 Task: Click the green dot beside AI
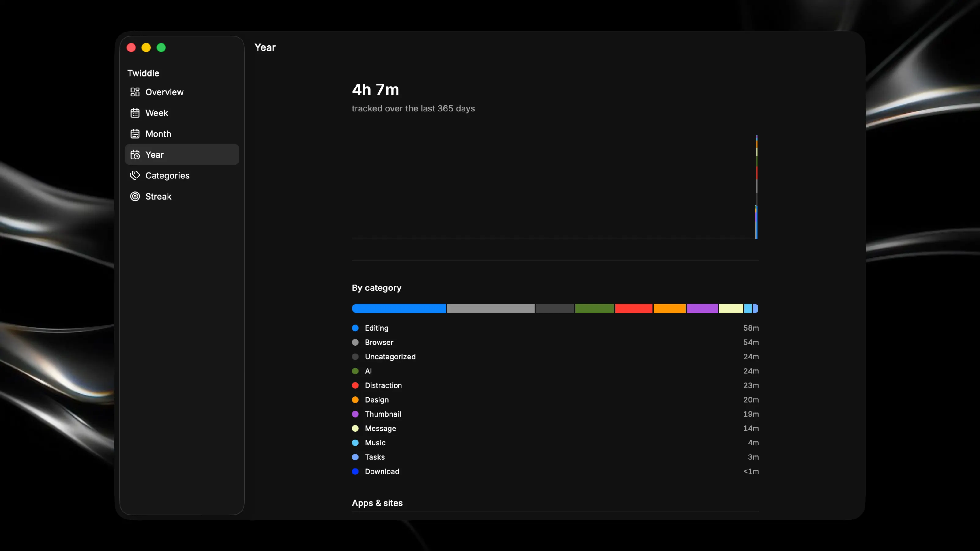(355, 371)
